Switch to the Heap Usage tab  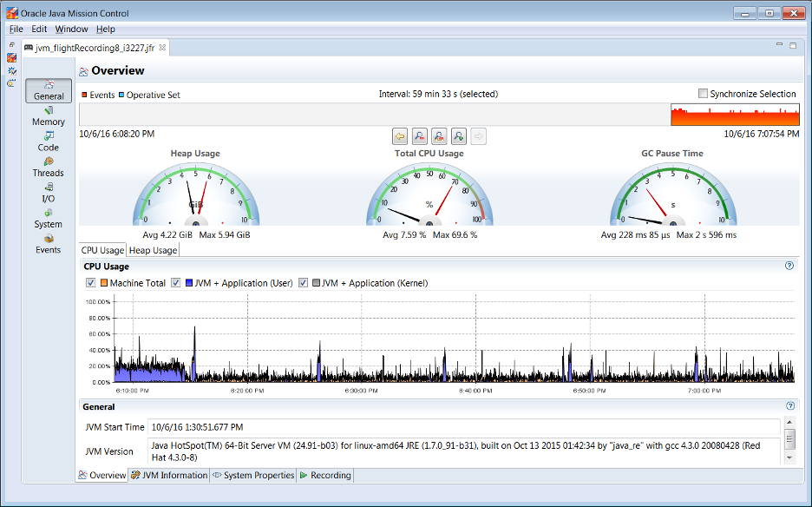[x=153, y=250]
